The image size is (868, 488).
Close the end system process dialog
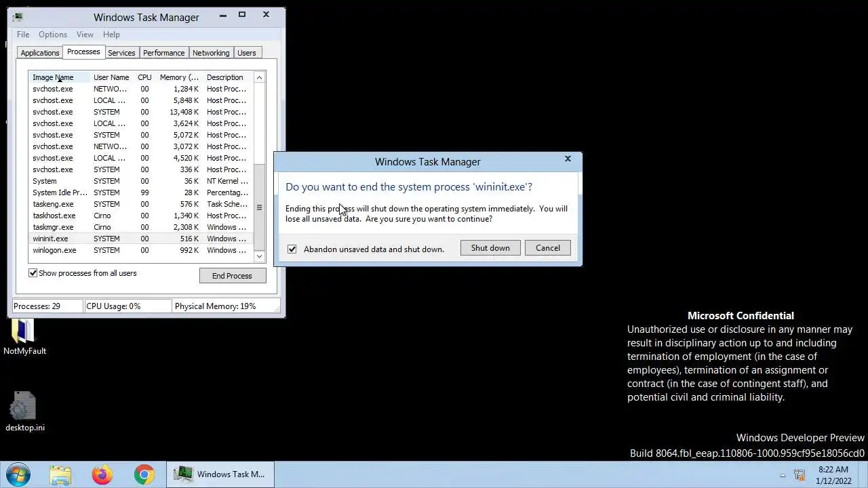tap(568, 159)
